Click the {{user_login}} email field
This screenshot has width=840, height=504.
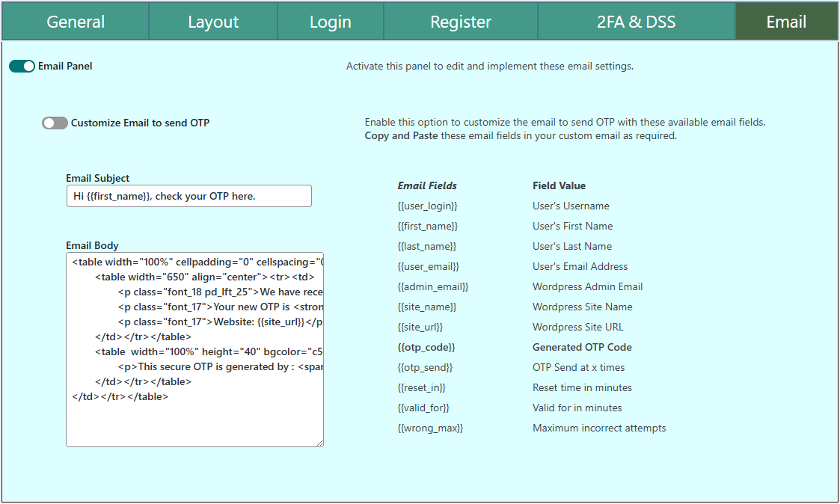427,206
